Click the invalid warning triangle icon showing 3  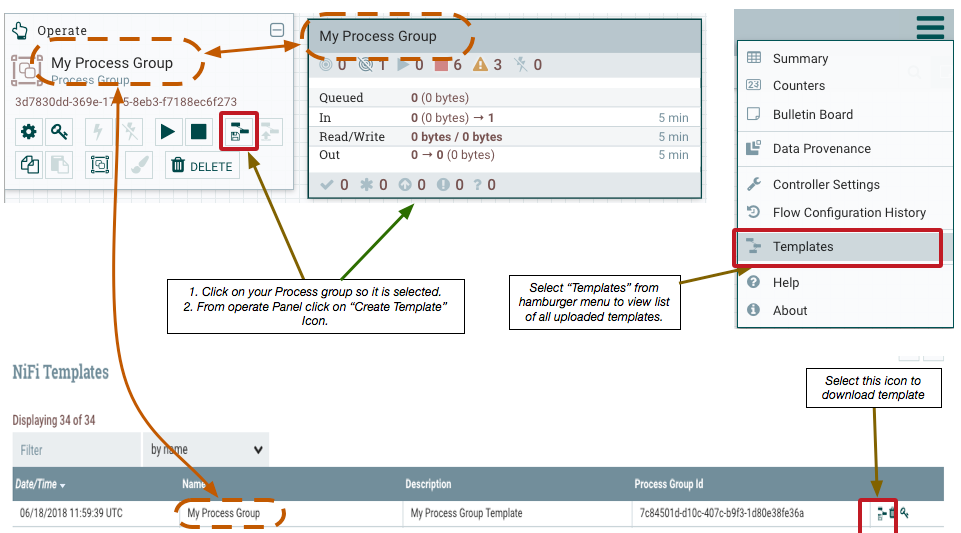pos(480,64)
